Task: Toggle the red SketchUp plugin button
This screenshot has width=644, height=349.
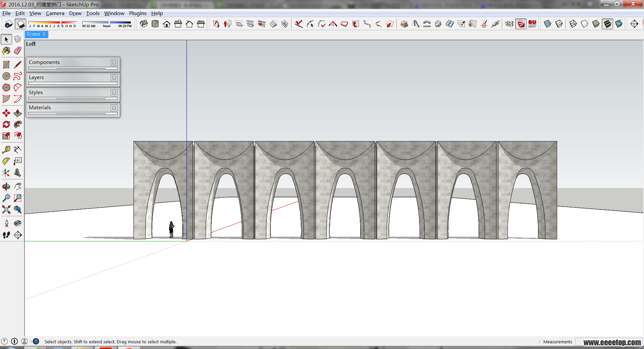Action: coord(521,24)
